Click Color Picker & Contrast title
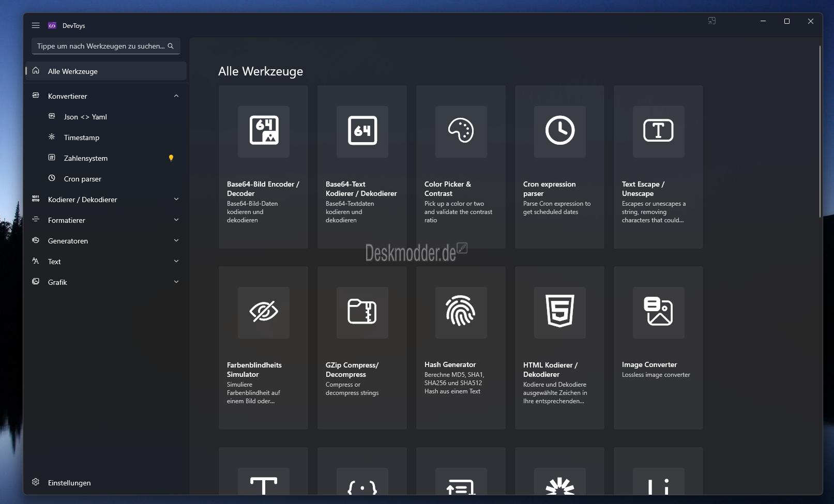834x504 pixels. click(448, 189)
